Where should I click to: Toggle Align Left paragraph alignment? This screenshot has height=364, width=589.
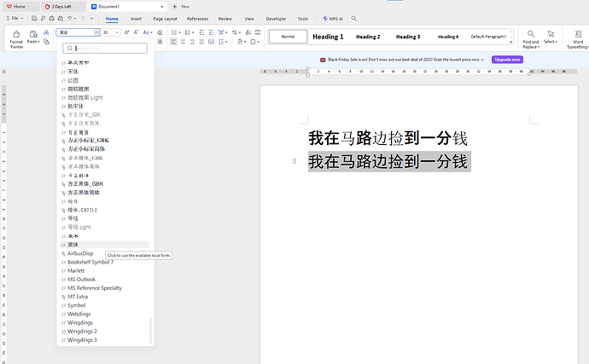[173, 42]
